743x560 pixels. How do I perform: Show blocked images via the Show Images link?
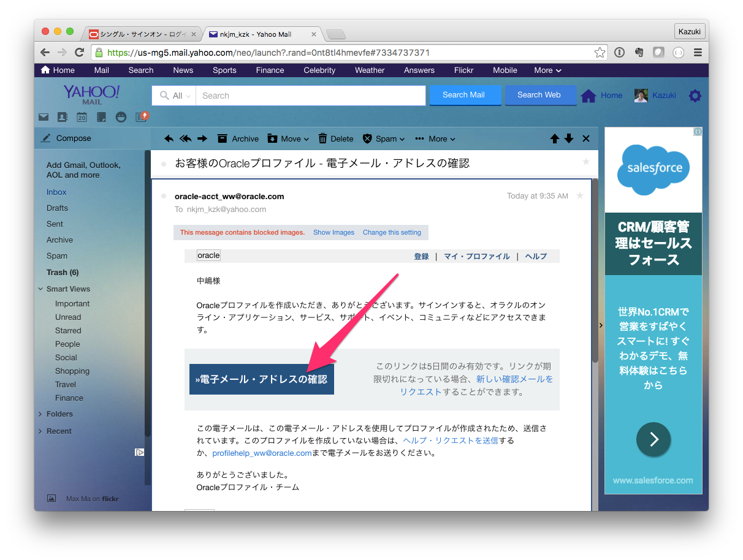333,232
